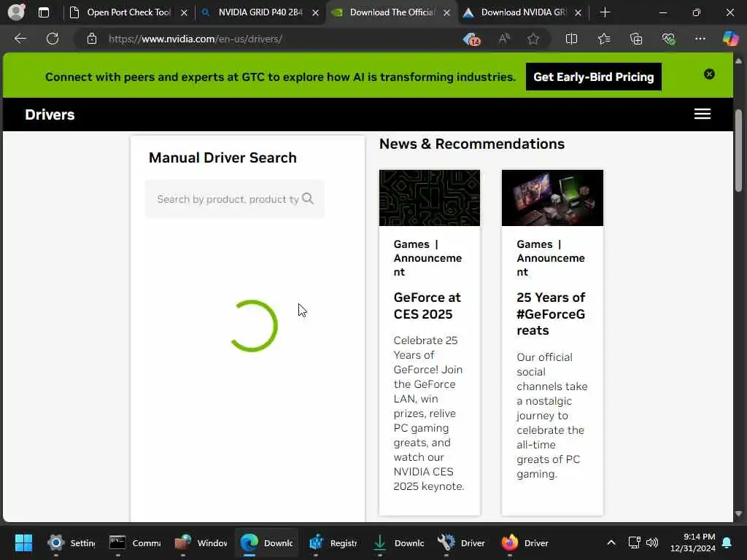Activate the Read Aloud icon
The width and height of the screenshot is (747, 560).
[x=504, y=39]
